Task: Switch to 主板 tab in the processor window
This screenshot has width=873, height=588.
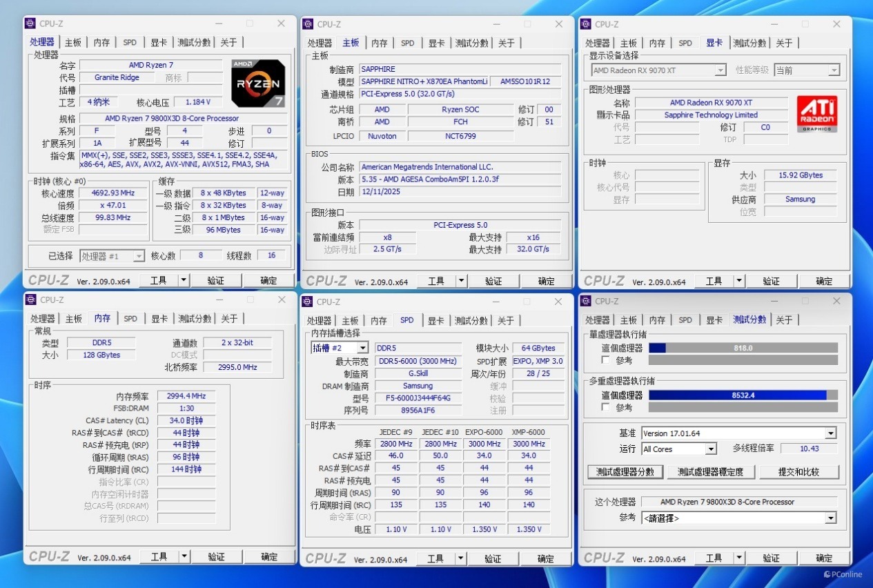Action: (72, 43)
